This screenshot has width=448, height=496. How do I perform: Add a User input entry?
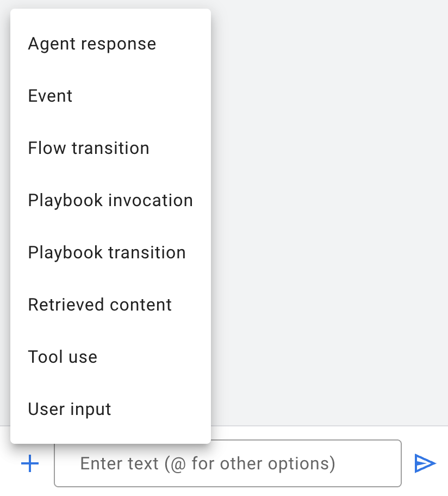(70, 410)
